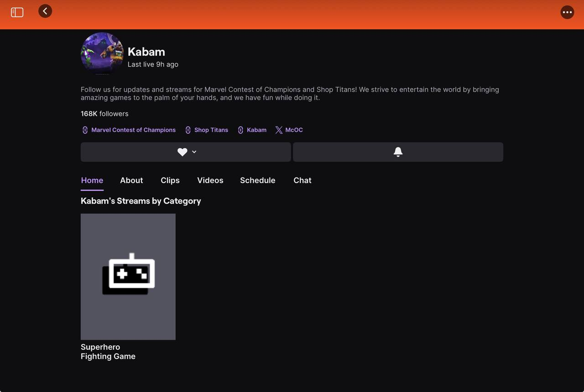This screenshot has width=584, height=392.
Task: Expand the follow options chevron
Action: pyautogui.click(x=194, y=152)
